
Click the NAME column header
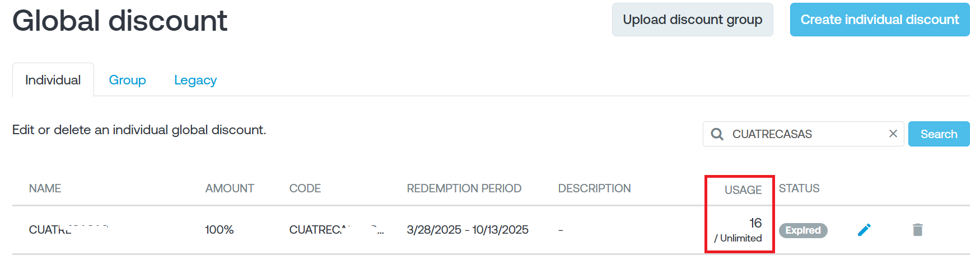(x=45, y=188)
